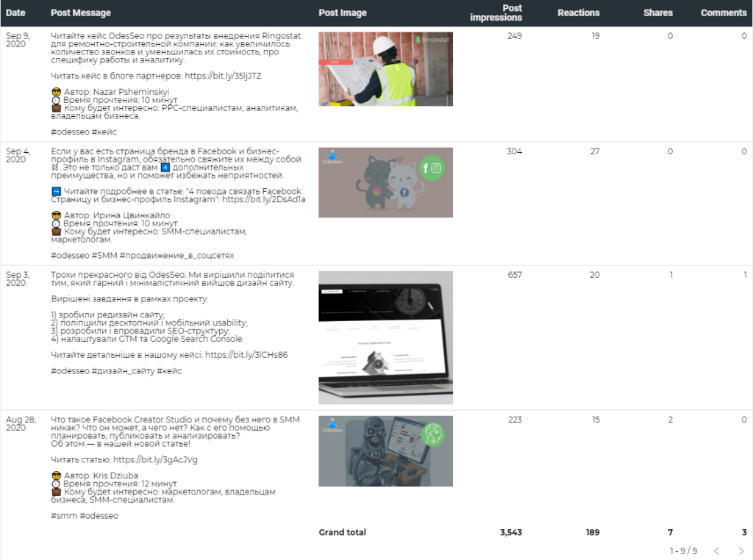Screen dimensions: 753x560
Task: Sort by Reactions column header
Action: pyautogui.click(x=578, y=13)
